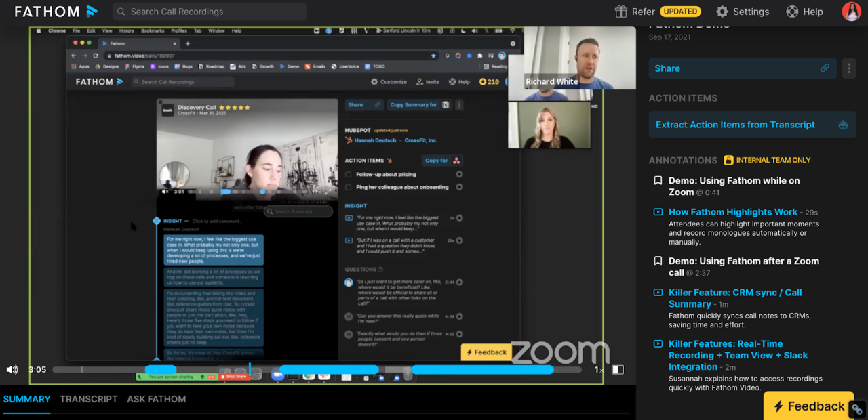The image size is (868, 420).
Task: Click the link icon in bottom-right corner
Action: 857,409
